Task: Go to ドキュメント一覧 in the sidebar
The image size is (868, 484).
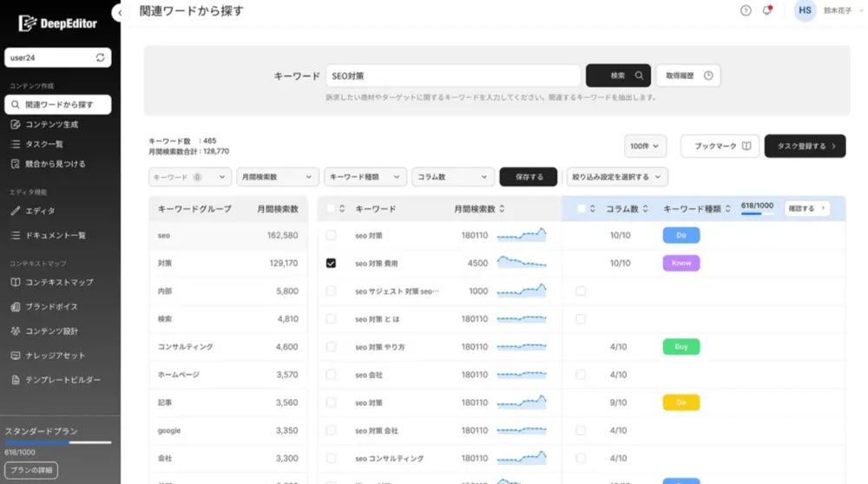Action: tap(55, 235)
